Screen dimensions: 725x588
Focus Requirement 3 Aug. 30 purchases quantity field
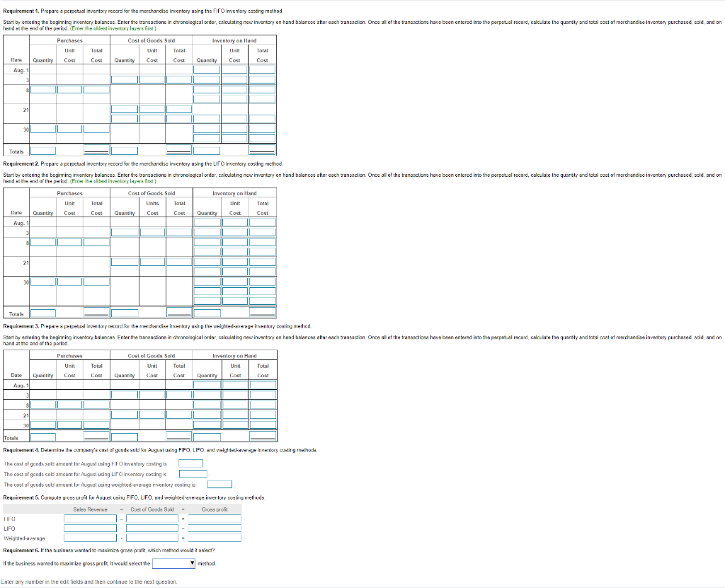(43, 425)
